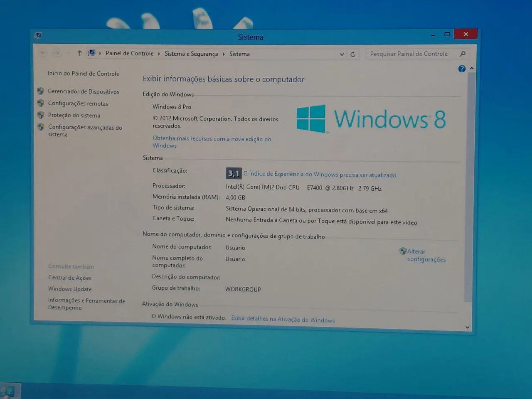Screen dimensions: 532x399
Task: Expand the arrow before Painel de Controle breadcrumb
Action: 100,53
